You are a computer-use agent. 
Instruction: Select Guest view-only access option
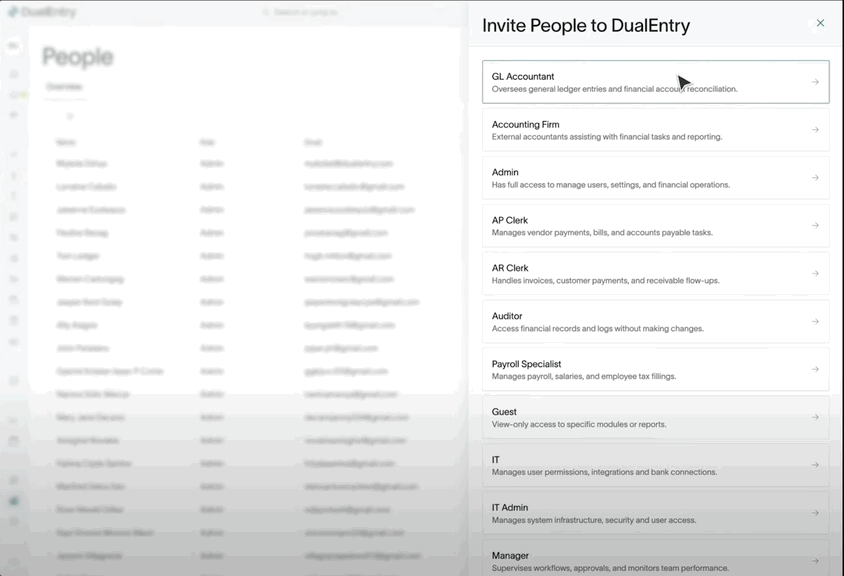[x=655, y=417]
